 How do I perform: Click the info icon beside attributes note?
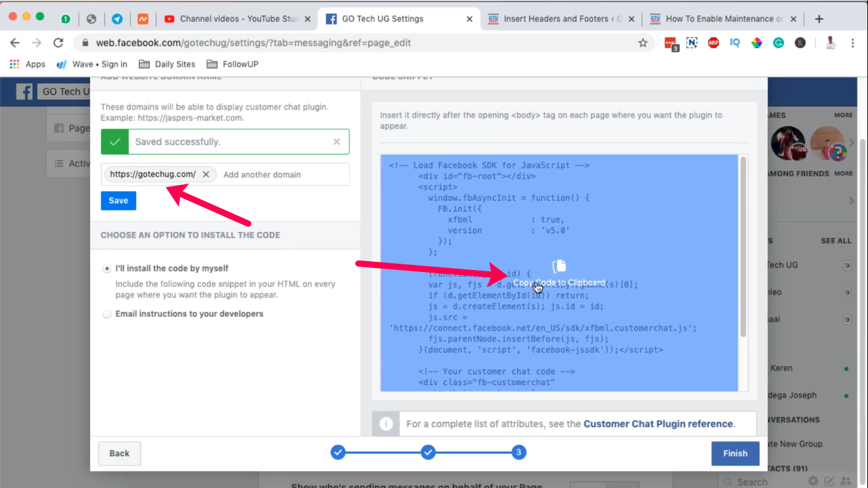(386, 424)
